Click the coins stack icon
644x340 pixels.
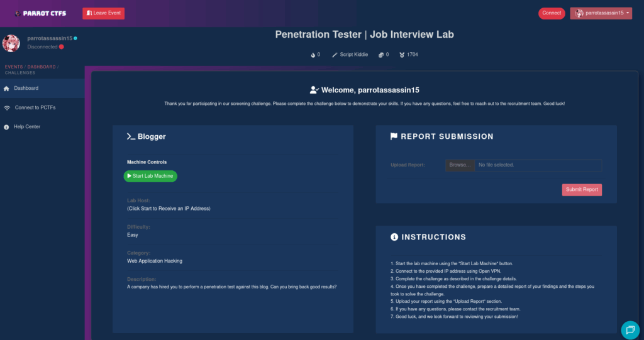click(380, 55)
